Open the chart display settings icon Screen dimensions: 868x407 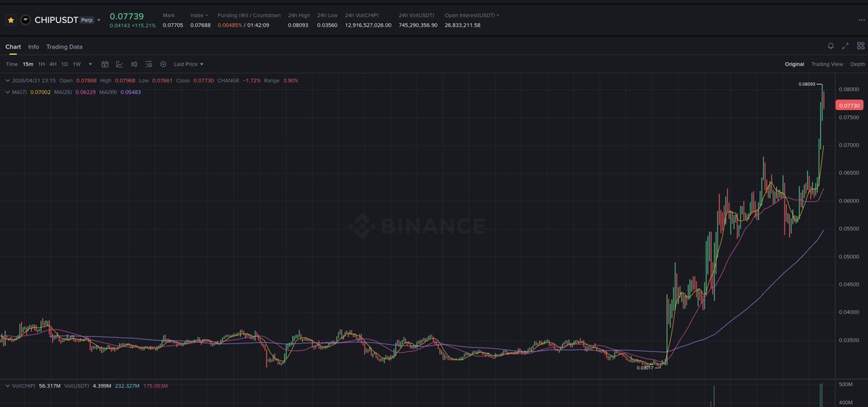click(148, 64)
